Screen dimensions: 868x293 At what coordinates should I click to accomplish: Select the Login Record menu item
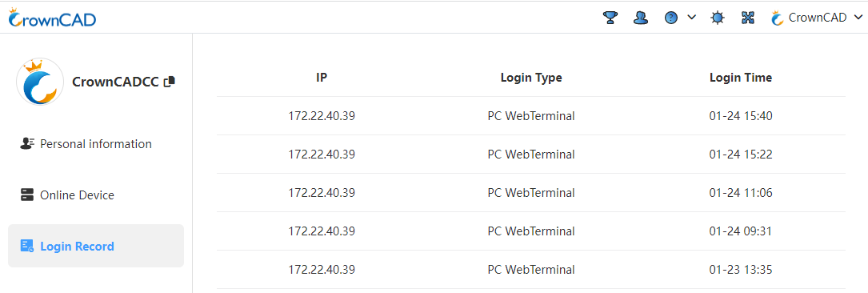click(96, 246)
